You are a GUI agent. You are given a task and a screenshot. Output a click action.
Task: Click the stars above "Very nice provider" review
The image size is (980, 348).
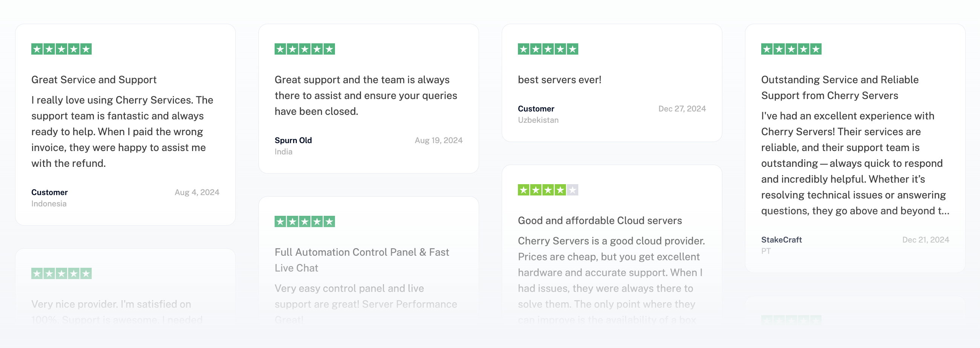click(x=61, y=273)
